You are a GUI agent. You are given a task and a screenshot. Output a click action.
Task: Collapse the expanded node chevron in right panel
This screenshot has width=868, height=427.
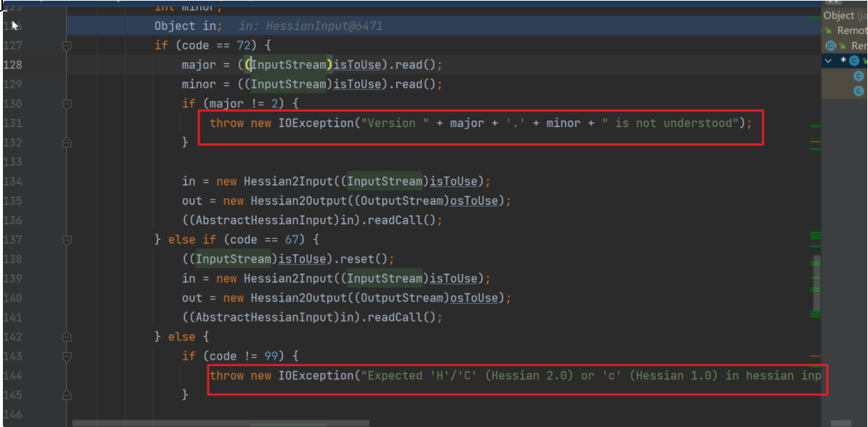coord(829,61)
